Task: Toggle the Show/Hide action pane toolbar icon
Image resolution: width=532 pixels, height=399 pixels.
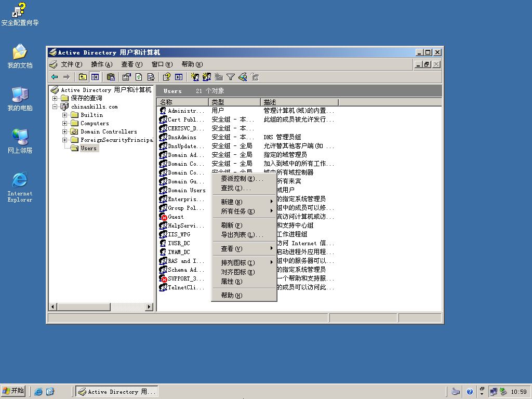Action: click(x=179, y=77)
